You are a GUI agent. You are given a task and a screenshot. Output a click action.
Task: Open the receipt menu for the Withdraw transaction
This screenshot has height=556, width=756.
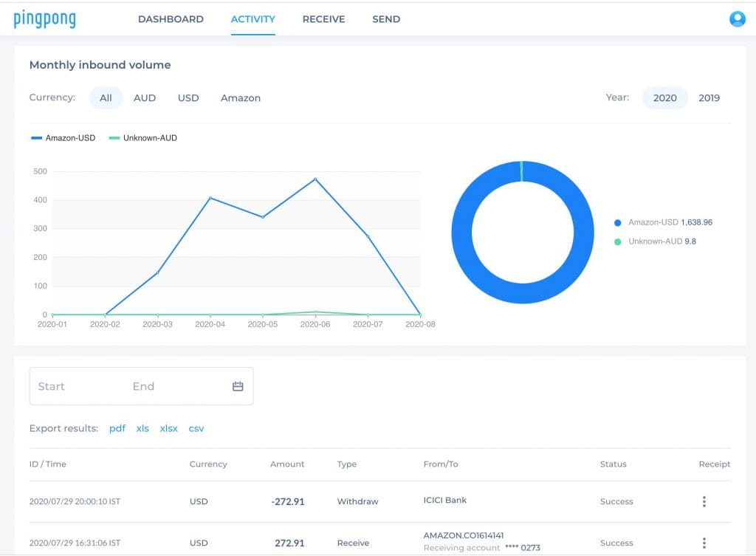point(704,501)
